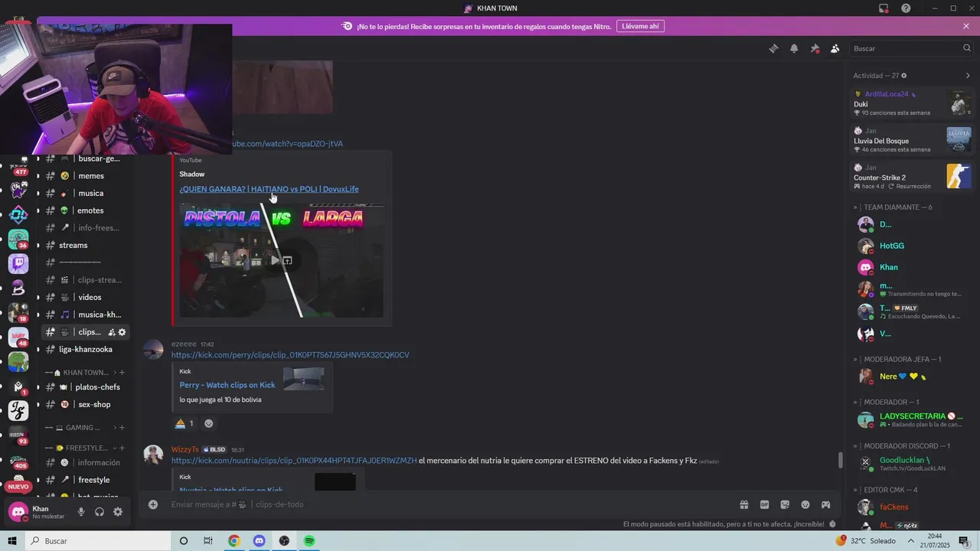This screenshot has height=551, width=980.
Task: Open the emoji picker in message bar
Action: pos(805,504)
